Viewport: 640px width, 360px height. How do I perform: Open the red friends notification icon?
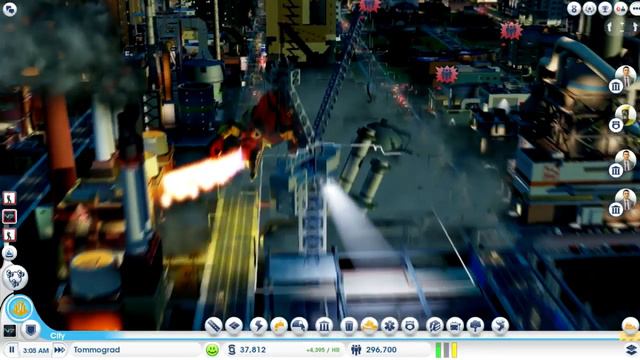pos(620,8)
